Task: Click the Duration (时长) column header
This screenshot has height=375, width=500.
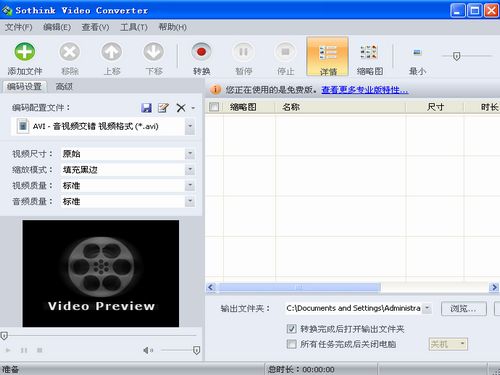Action: (482, 107)
